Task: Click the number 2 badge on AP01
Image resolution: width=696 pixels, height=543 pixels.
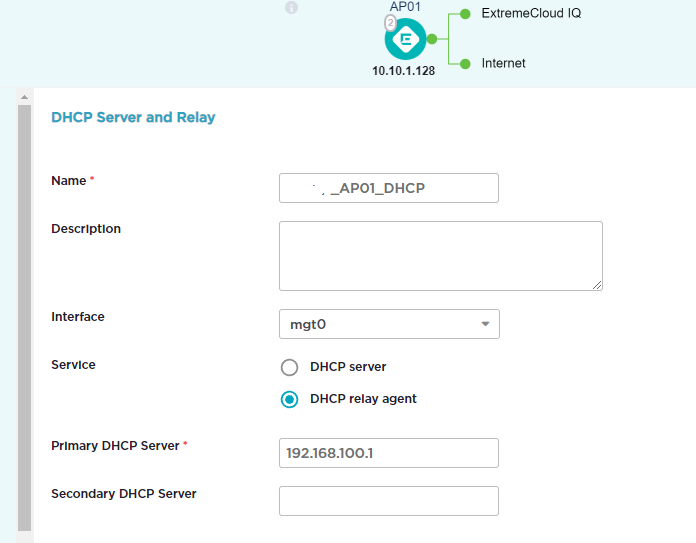Action: pos(391,23)
